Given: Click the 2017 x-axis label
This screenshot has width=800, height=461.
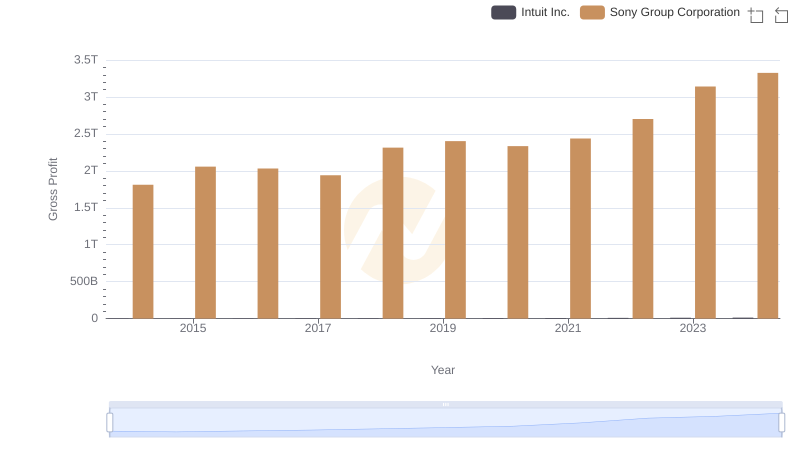Looking at the screenshot, I should 318,328.
